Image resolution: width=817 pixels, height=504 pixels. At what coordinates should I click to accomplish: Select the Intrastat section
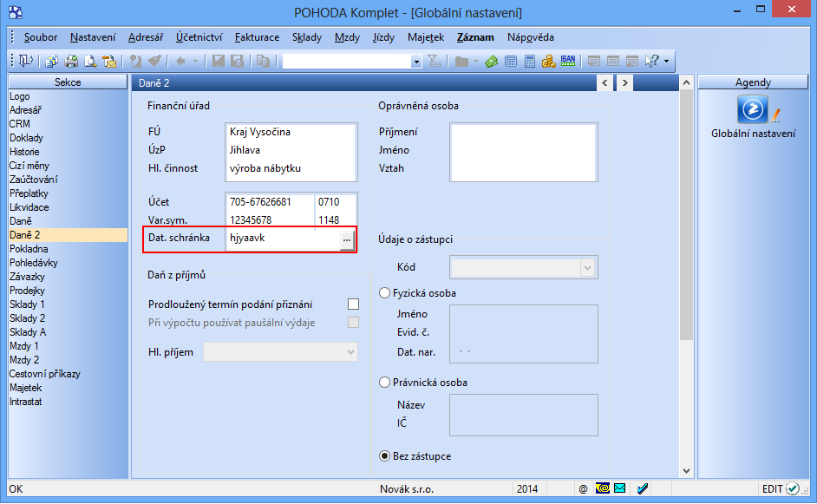25,402
